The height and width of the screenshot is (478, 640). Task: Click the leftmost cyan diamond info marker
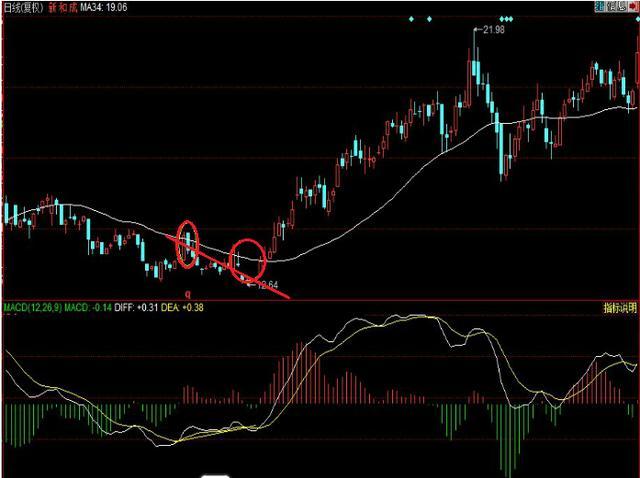tap(411, 19)
